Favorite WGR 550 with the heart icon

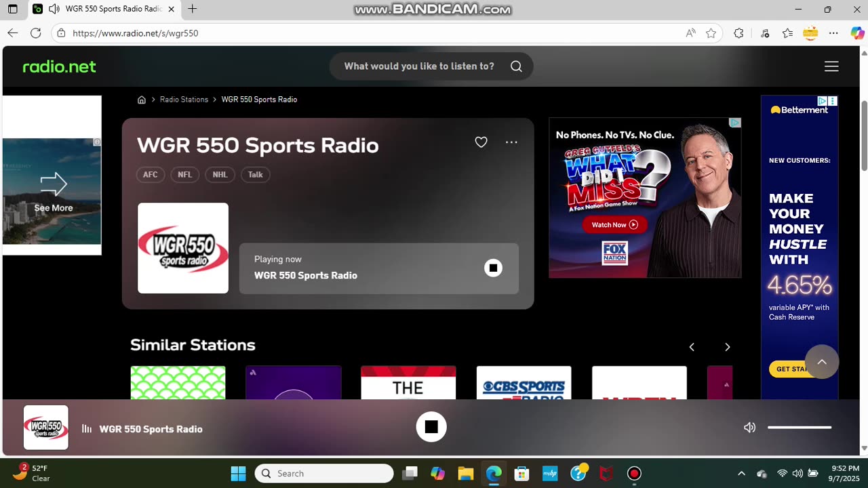[481, 142]
